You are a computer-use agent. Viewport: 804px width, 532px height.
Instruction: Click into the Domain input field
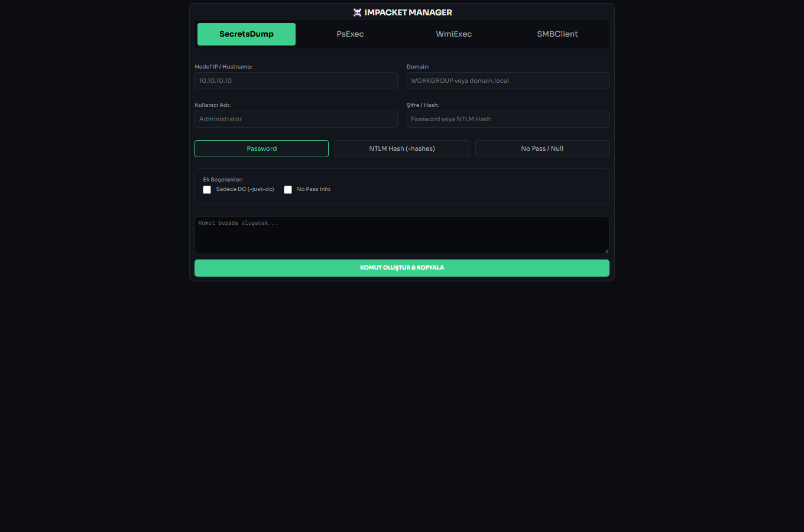click(x=508, y=81)
